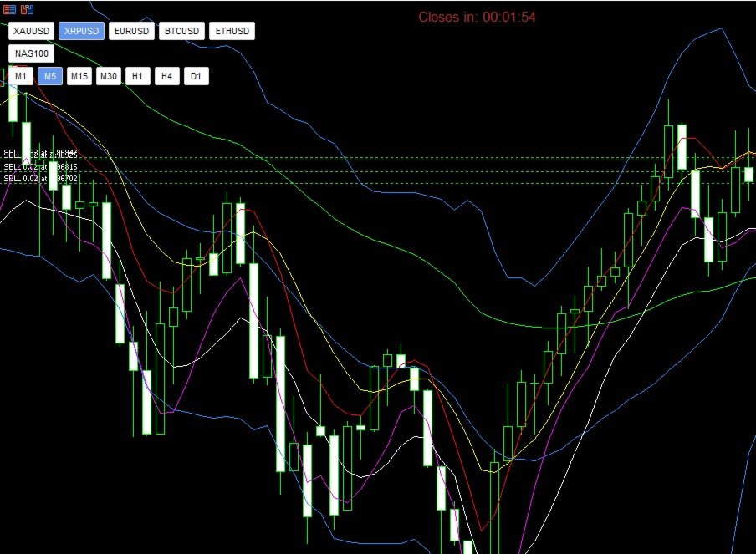
Task: Select the active M5 timeframe
Action: (50, 76)
